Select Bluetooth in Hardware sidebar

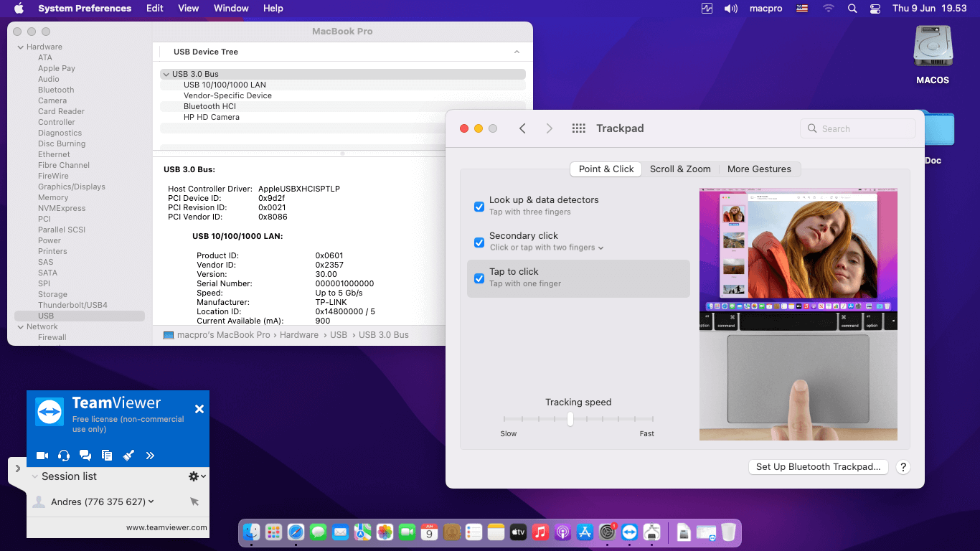(56, 90)
